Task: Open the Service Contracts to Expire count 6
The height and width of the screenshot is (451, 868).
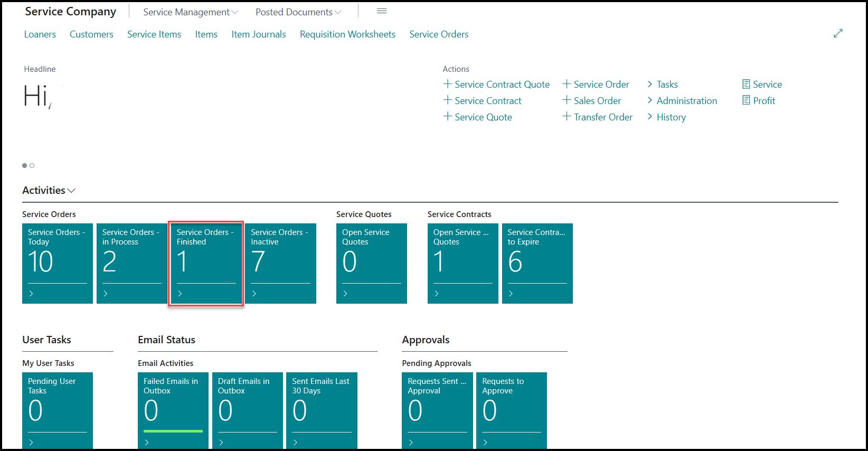Action: pos(515,262)
